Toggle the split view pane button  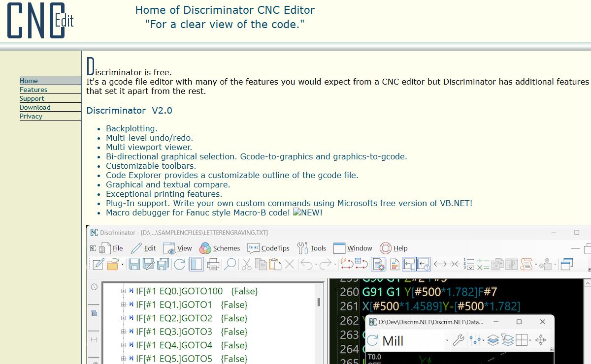pyautogui.click(x=197, y=264)
